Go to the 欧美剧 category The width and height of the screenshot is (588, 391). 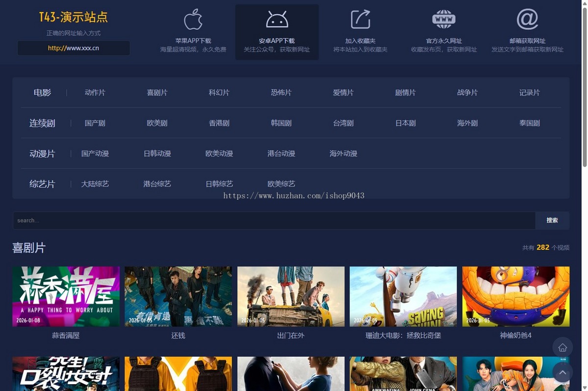157,123
